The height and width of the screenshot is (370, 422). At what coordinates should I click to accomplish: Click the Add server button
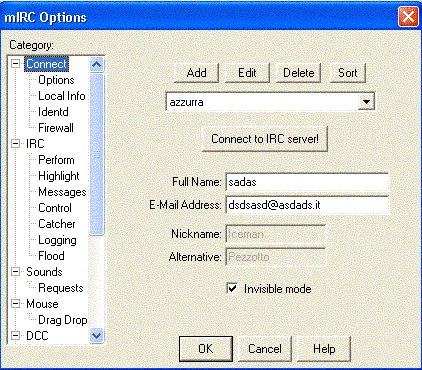pyautogui.click(x=196, y=73)
